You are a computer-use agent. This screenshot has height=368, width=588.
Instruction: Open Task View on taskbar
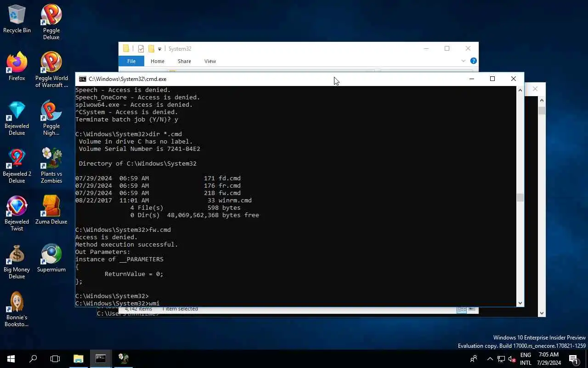click(55, 359)
